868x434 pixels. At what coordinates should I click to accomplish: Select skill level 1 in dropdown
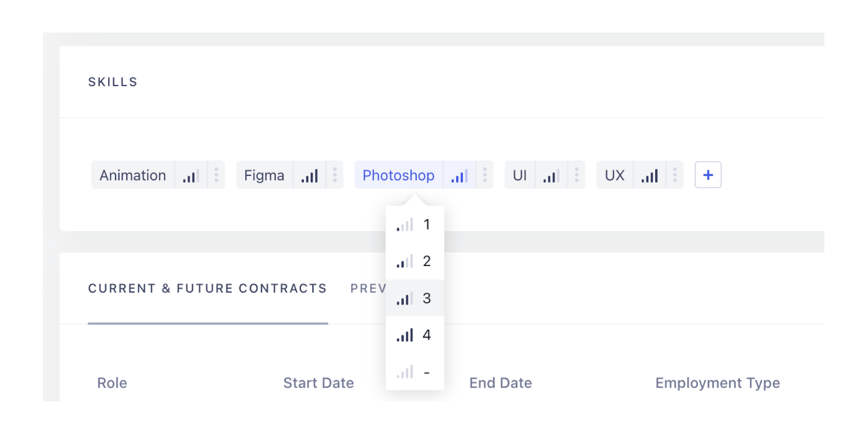point(414,225)
